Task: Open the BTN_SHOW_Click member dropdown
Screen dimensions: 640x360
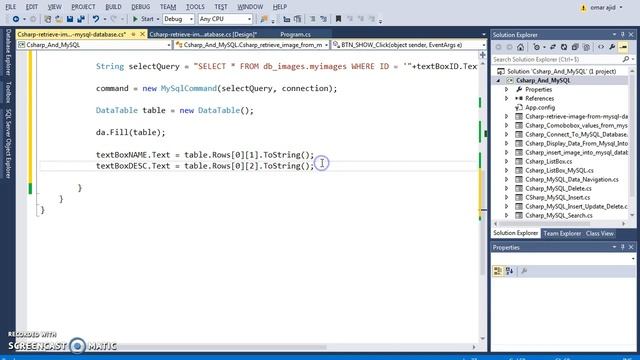Action: pos(483,45)
